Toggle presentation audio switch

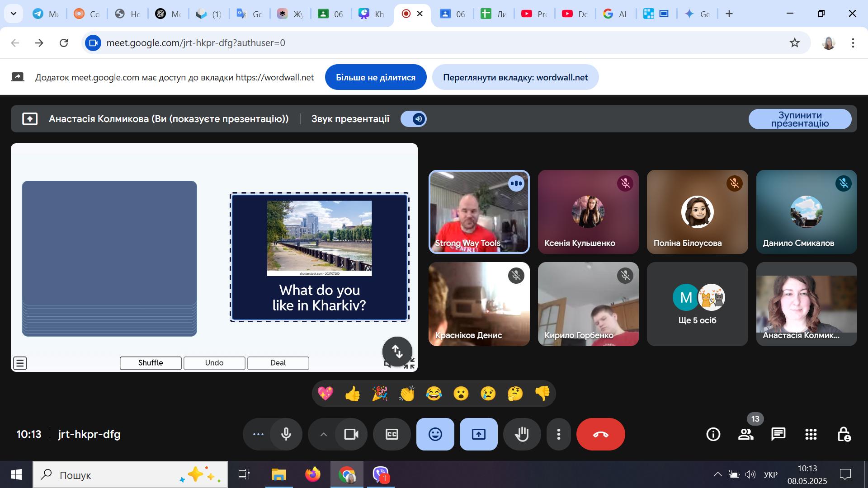point(413,119)
